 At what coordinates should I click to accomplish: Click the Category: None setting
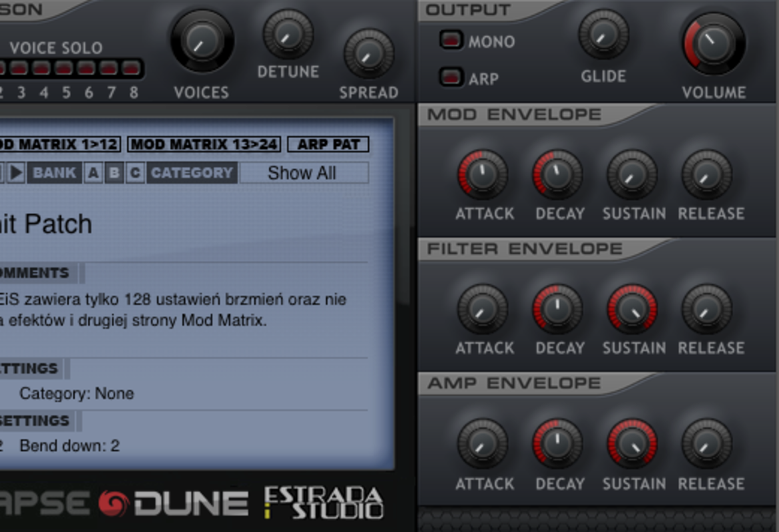click(x=77, y=394)
